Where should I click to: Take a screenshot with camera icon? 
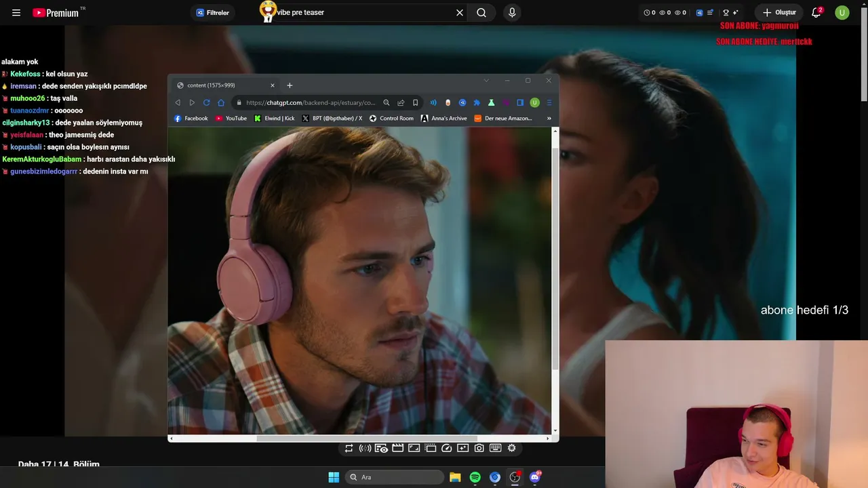point(479,448)
